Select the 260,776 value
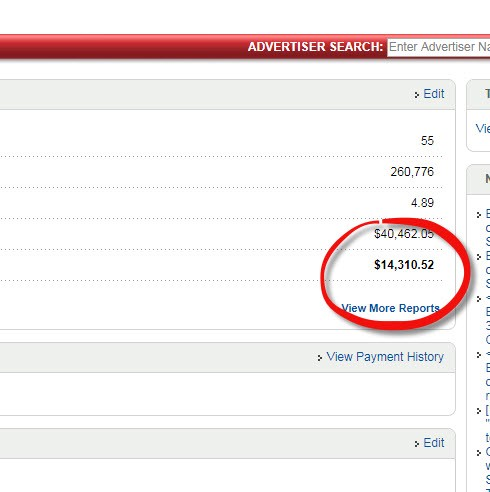The height and width of the screenshot is (492, 490). pyautogui.click(x=412, y=172)
